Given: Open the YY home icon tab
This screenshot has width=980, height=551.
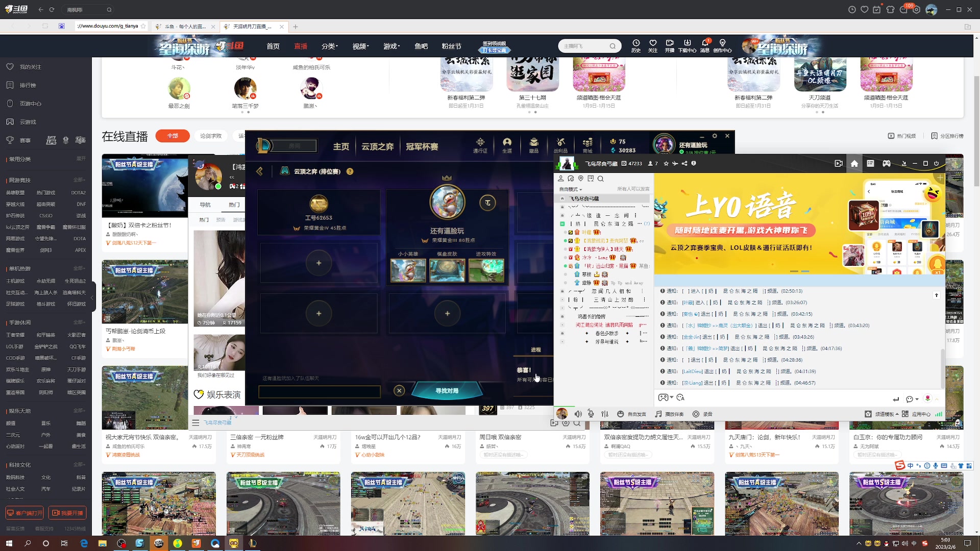Looking at the screenshot, I should pyautogui.click(x=854, y=163).
